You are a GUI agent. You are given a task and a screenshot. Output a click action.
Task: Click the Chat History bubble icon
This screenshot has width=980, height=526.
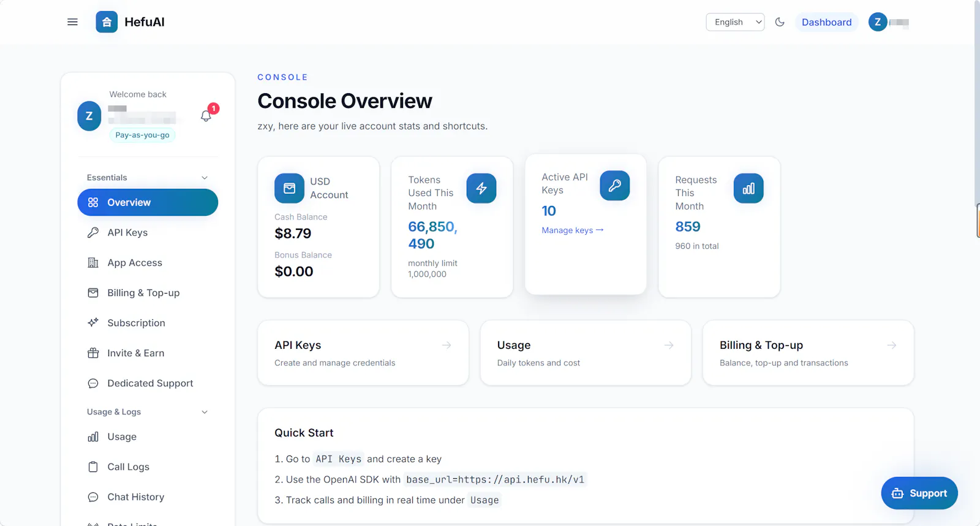pos(93,497)
